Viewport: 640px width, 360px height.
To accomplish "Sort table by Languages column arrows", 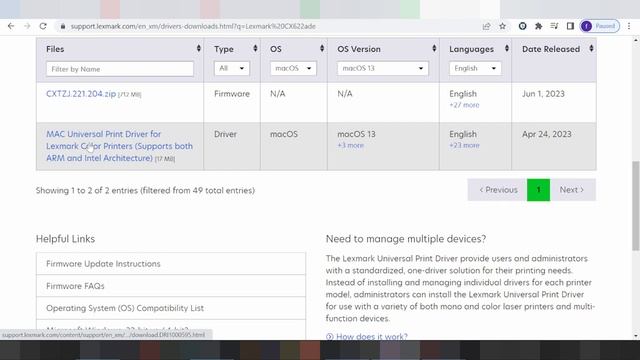I will (507, 49).
